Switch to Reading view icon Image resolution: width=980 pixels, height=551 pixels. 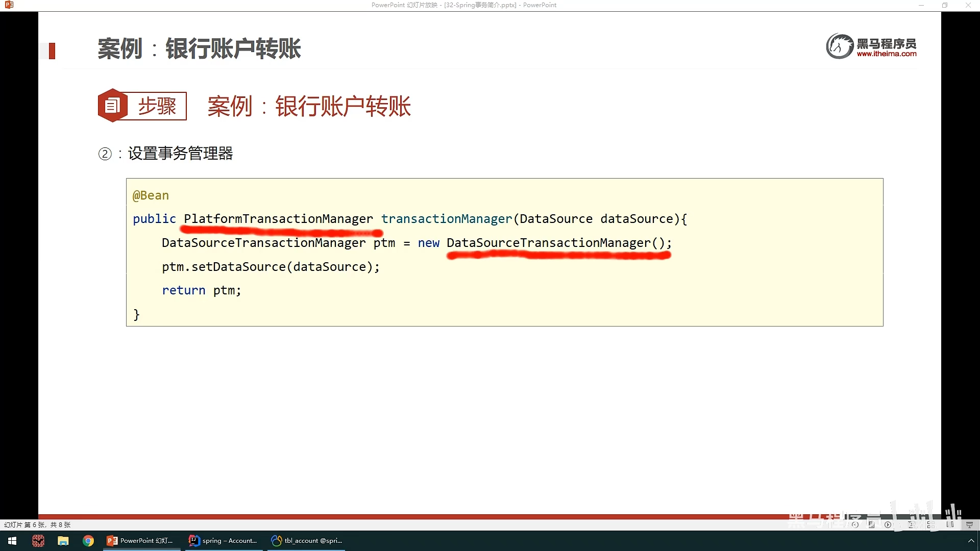pyautogui.click(x=950, y=524)
